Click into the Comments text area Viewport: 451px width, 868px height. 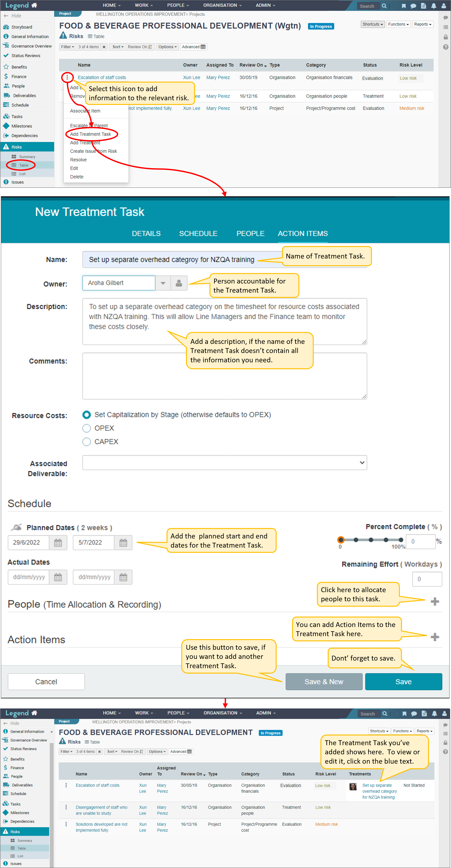pyautogui.click(x=225, y=376)
